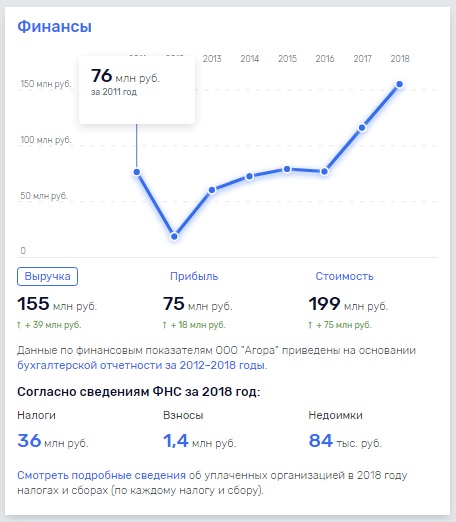Click the Финансы section heading

[54, 27]
